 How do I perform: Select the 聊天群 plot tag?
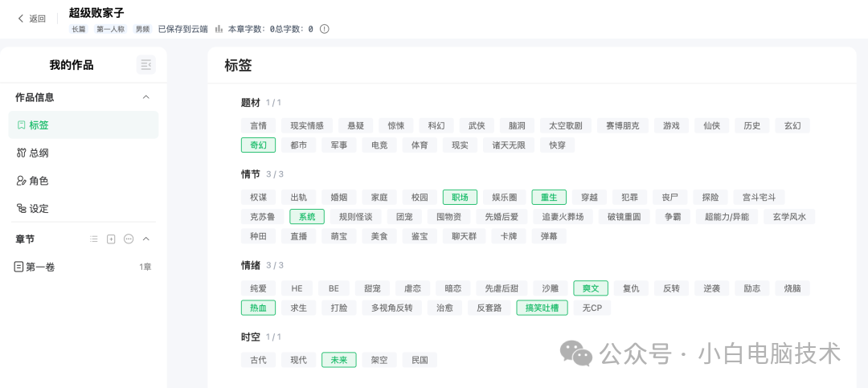click(x=464, y=236)
